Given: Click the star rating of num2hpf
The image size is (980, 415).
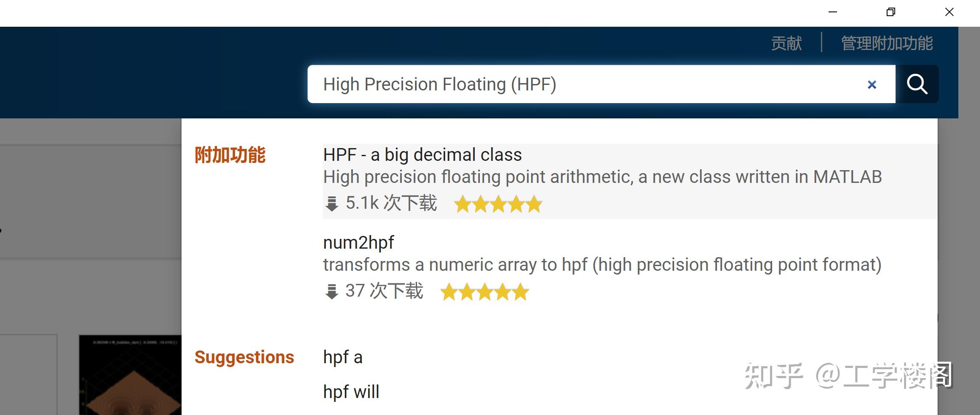Looking at the screenshot, I should (x=484, y=292).
